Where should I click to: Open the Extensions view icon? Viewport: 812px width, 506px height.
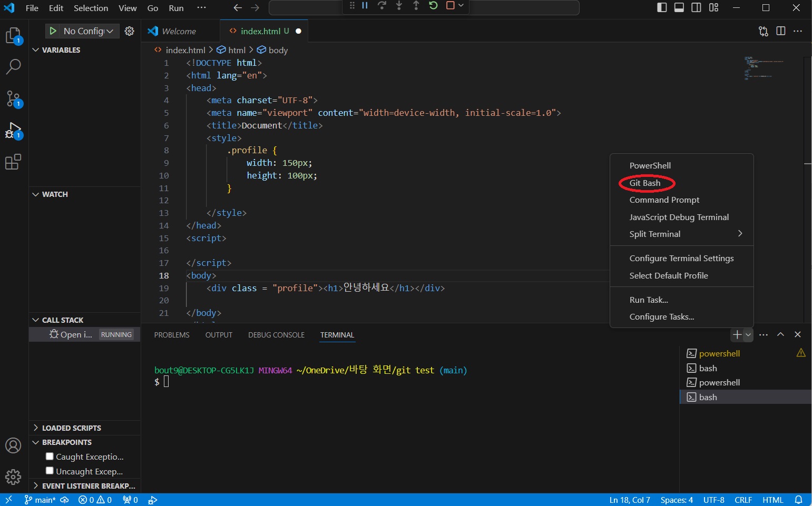(13, 162)
